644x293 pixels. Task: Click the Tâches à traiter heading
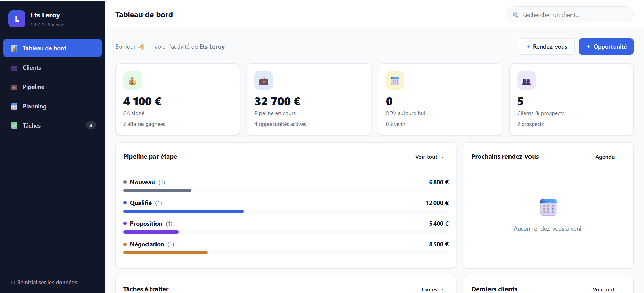pos(146,289)
